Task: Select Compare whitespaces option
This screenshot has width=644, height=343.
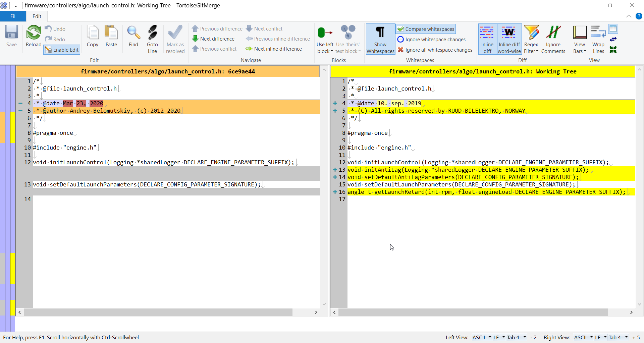Action: pyautogui.click(x=426, y=29)
